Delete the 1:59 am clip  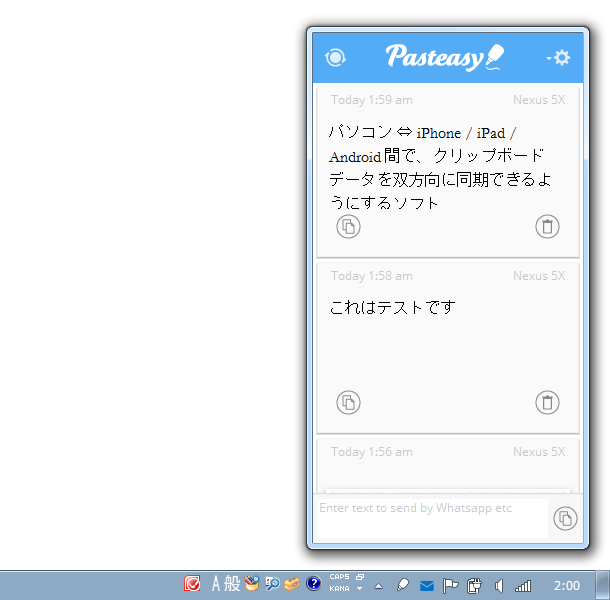pyautogui.click(x=547, y=226)
